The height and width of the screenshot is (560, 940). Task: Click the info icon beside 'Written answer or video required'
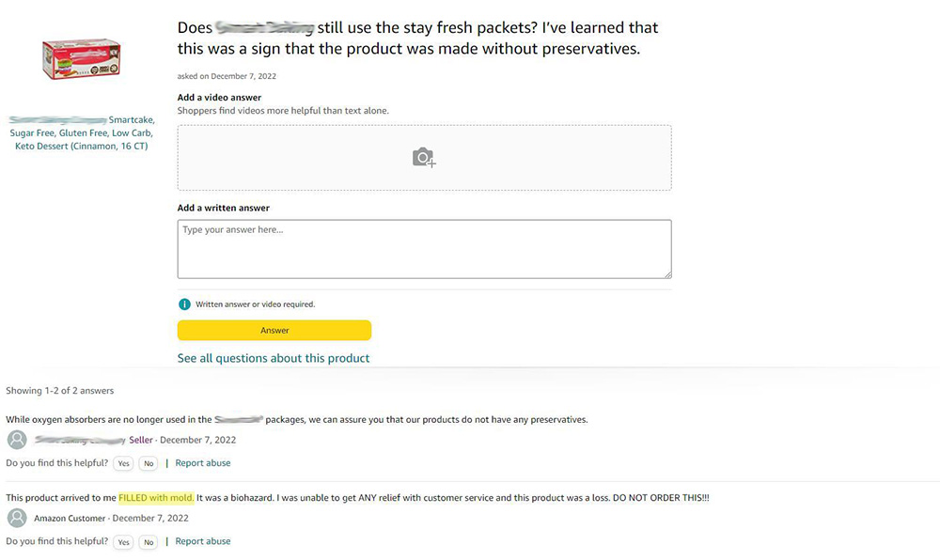(184, 304)
